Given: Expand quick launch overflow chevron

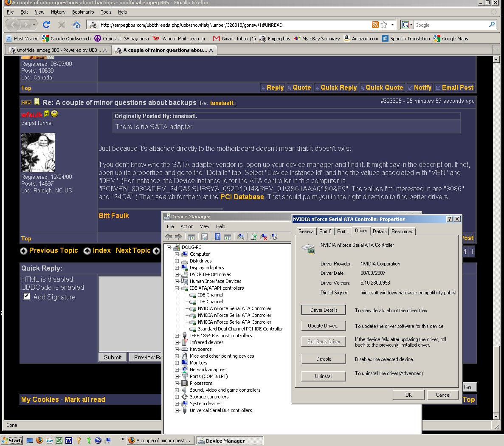Looking at the screenshot, I should pos(123,439).
